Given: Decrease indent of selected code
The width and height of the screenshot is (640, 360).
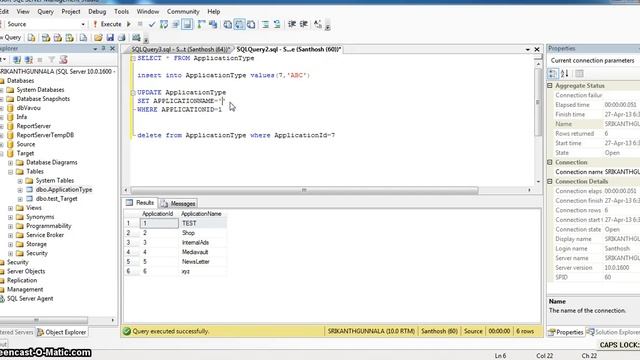Looking at the screenshot, I should tap(292, 24).
